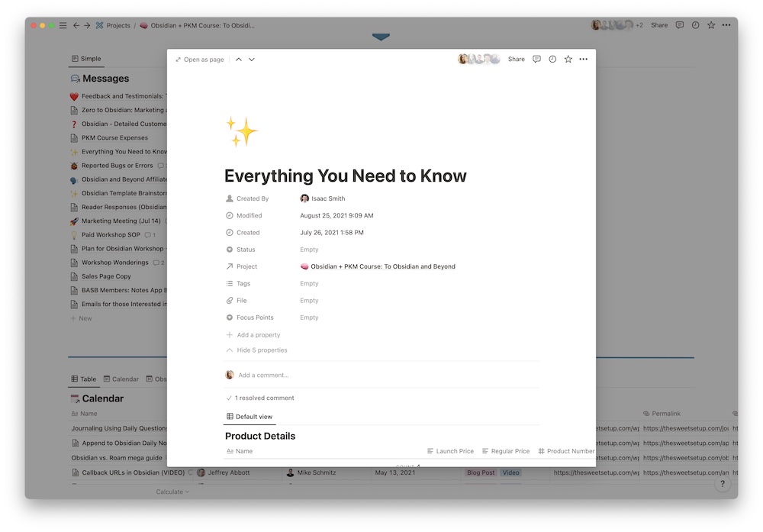Open the Focus Points Empty value field
Screen dimensions: 763x532
tap(309, 318)
